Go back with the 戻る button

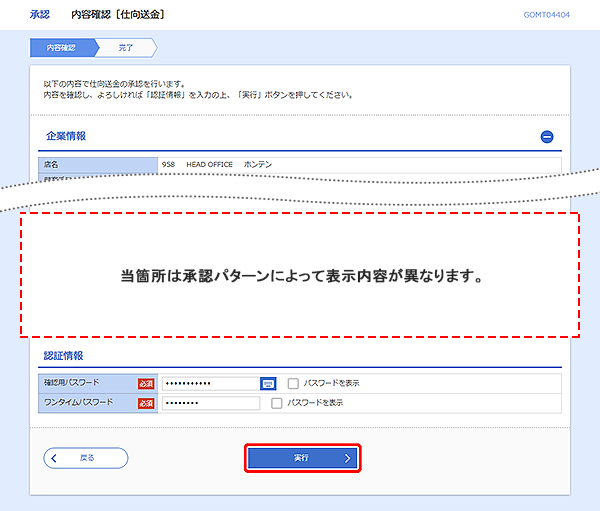coord(86,458)
